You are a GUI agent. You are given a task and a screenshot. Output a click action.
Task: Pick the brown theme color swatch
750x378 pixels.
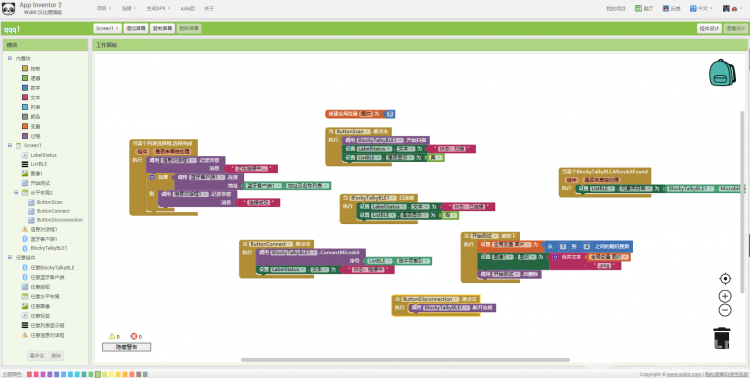[x=139, y=374]
